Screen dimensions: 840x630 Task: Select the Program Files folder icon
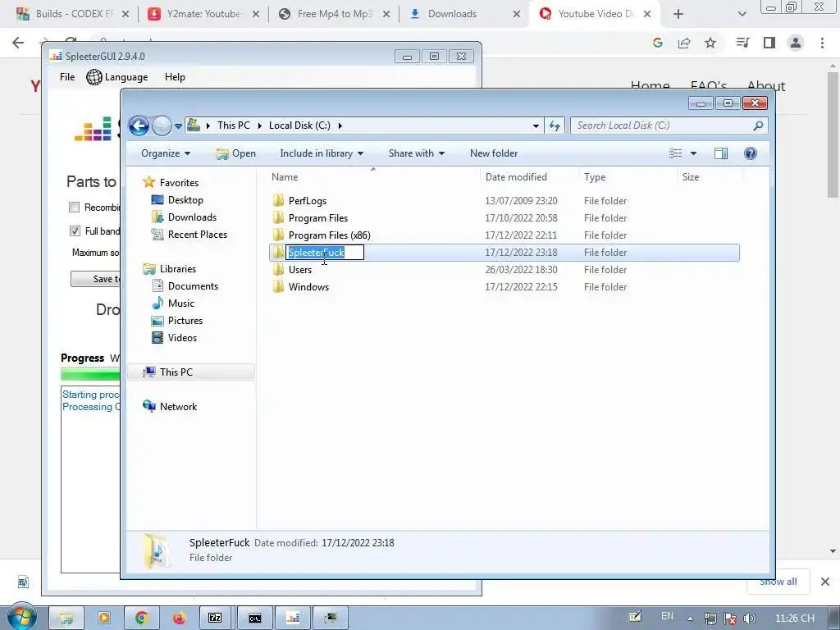278,218
